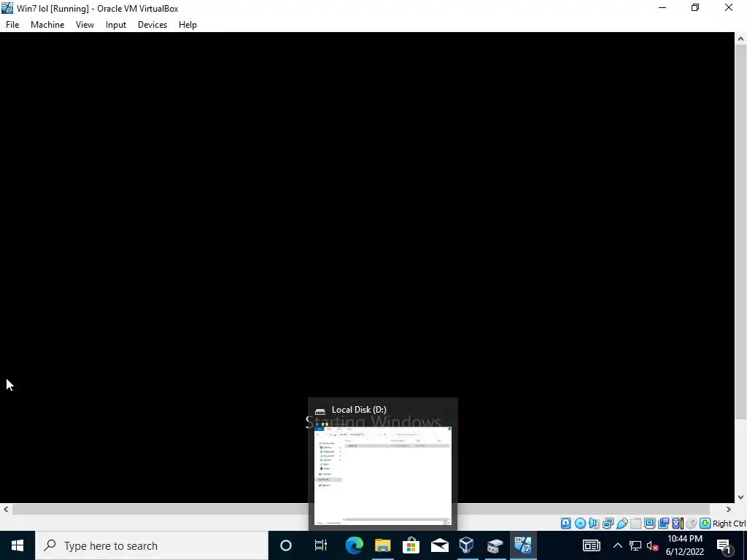This screenshot has width=747, height=560.
Task: Click the muted volume tray icon
Action: point(653,545)
